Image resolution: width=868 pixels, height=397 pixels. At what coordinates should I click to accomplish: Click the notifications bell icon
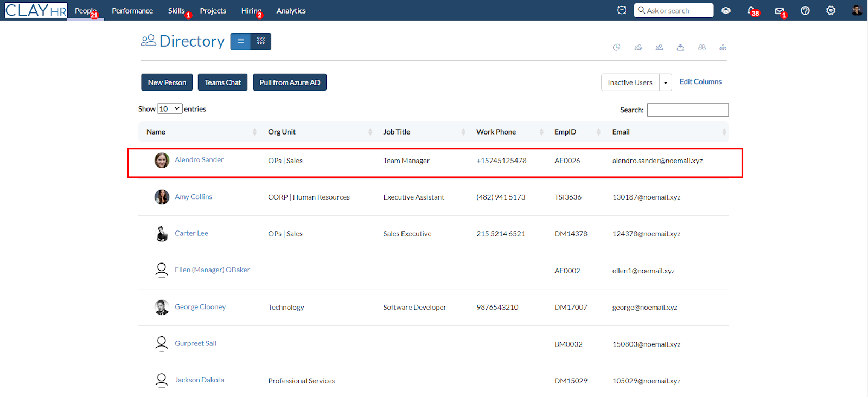tap(751, 10)
